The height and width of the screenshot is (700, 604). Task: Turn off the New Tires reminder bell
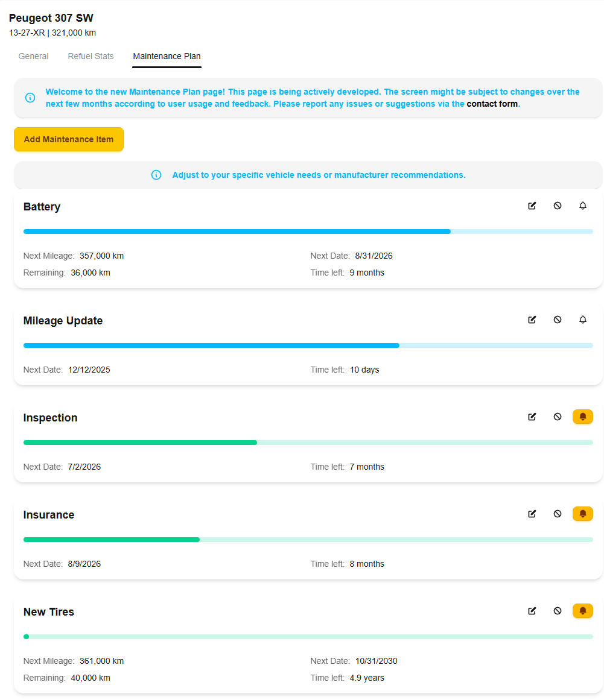[582, 611]
